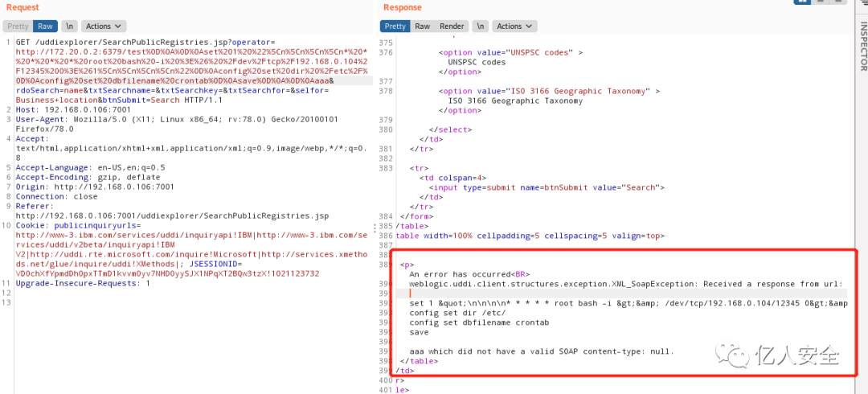Click the 'Accept-Language: en-US,en;q=0.5' line
The height and width of the screenshot is (394, 868).
point(90,167)
